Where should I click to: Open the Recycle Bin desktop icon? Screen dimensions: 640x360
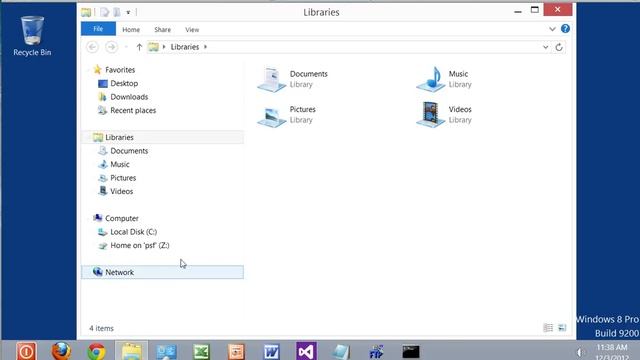tap(32, 36)
